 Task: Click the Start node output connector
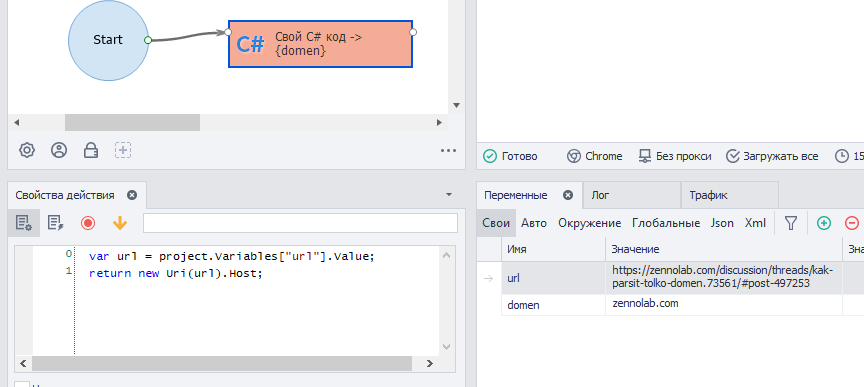click(x=148, y=40)
